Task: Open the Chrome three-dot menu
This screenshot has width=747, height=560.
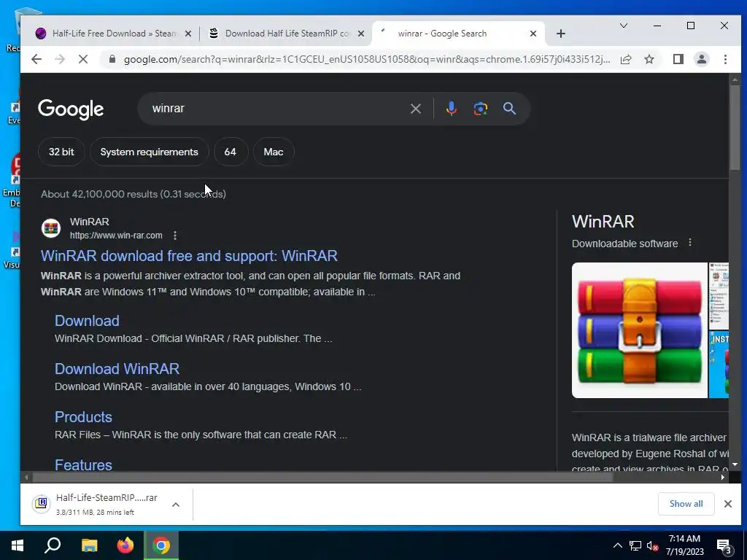Action: [x=725, y=59]
